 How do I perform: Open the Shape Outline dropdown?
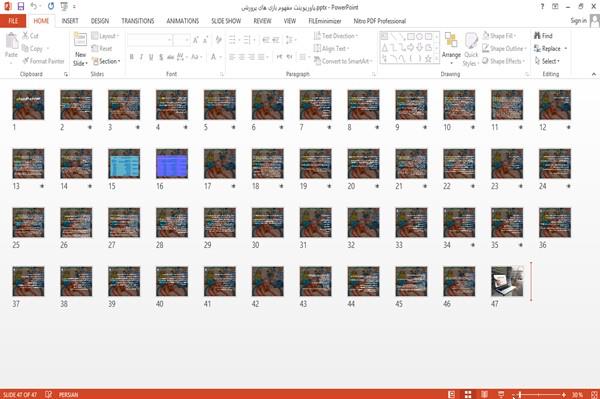504,49
